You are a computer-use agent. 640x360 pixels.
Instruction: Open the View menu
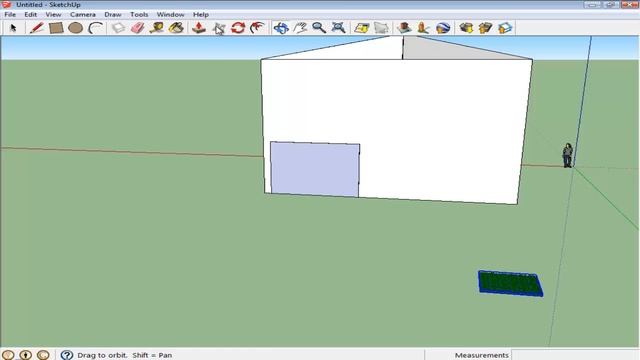(x=53, y=14)
